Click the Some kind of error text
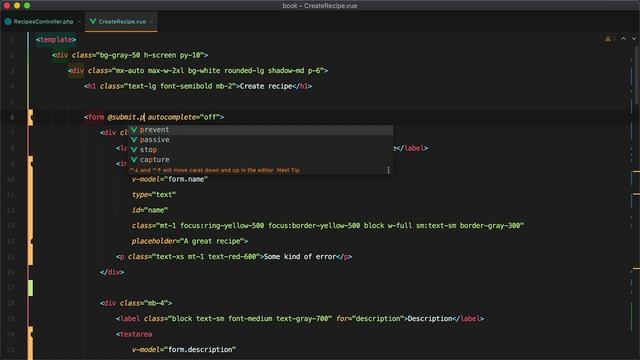 300,257
